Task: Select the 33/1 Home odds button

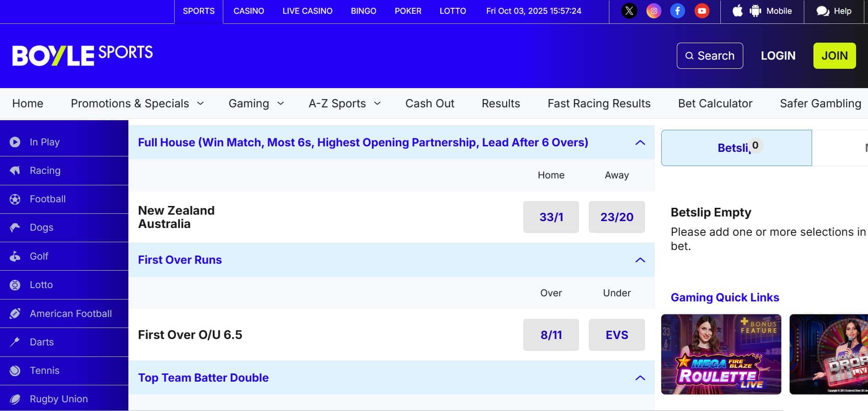Action: point(551,217)
